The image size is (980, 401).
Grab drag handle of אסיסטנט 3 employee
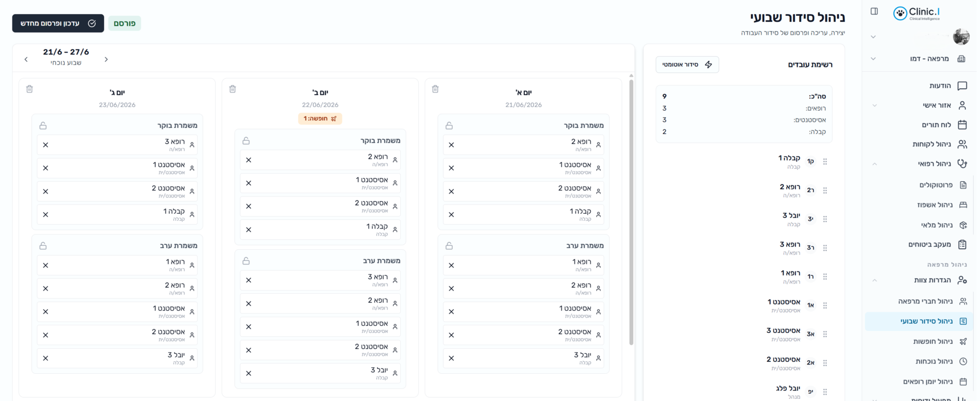click(825, 334)
